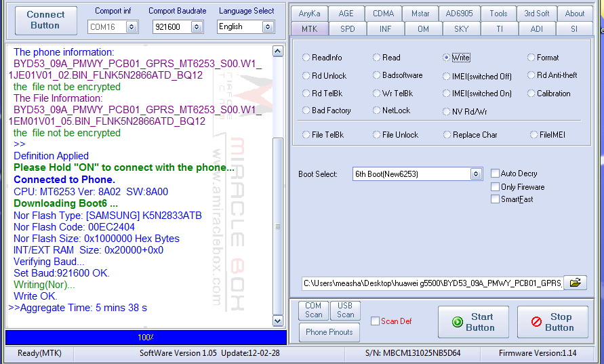Click the log scrollbar up arrow

coord(278,52)
